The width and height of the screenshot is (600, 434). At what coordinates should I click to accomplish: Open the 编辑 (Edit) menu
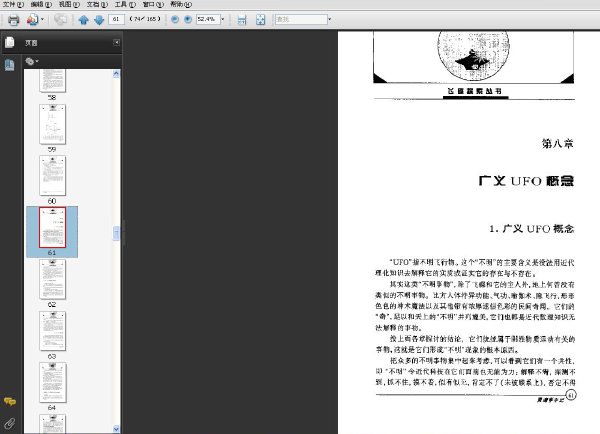[41, 4]
